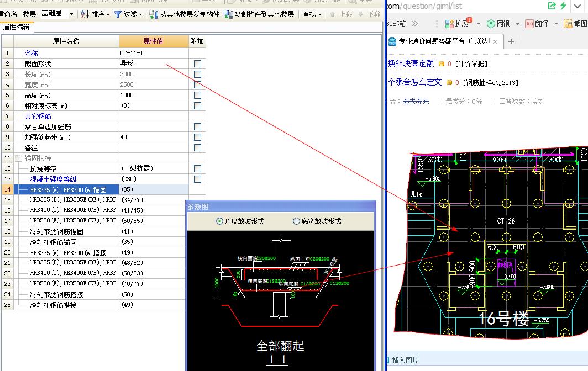This screenshot has width=588, height=371.
Task: Click bookmarks overflow double-chevron icon
Action: click(414, 24)
